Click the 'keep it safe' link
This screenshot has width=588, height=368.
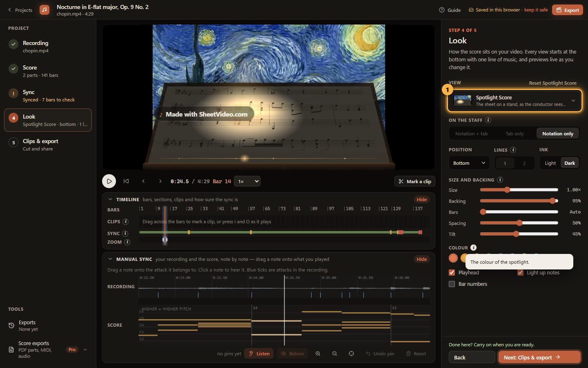point(536,10)
